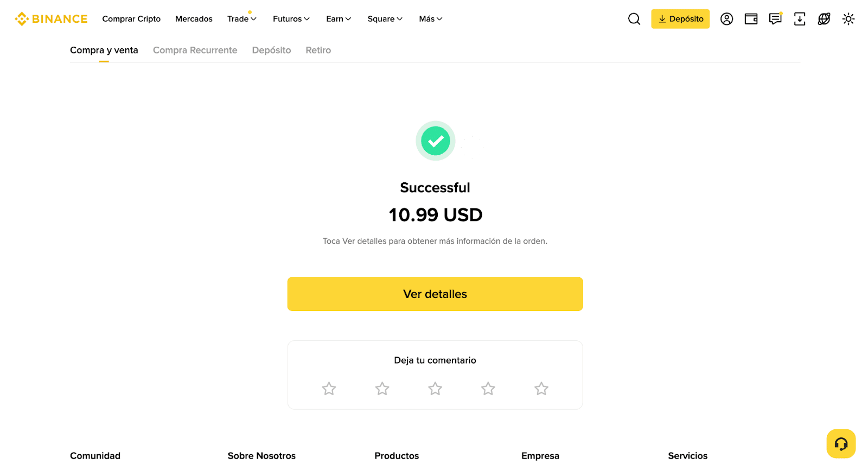
Task: Click the download app icon
Action: tap(800, 19)
